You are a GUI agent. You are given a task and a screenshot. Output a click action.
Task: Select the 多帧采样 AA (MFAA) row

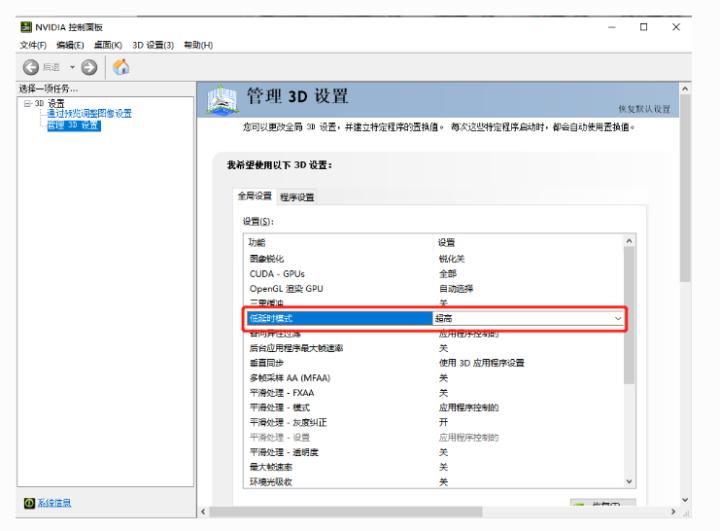pos(433,378)
